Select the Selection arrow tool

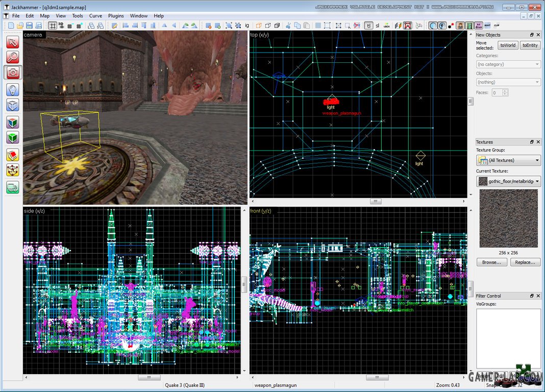(13, 42)
